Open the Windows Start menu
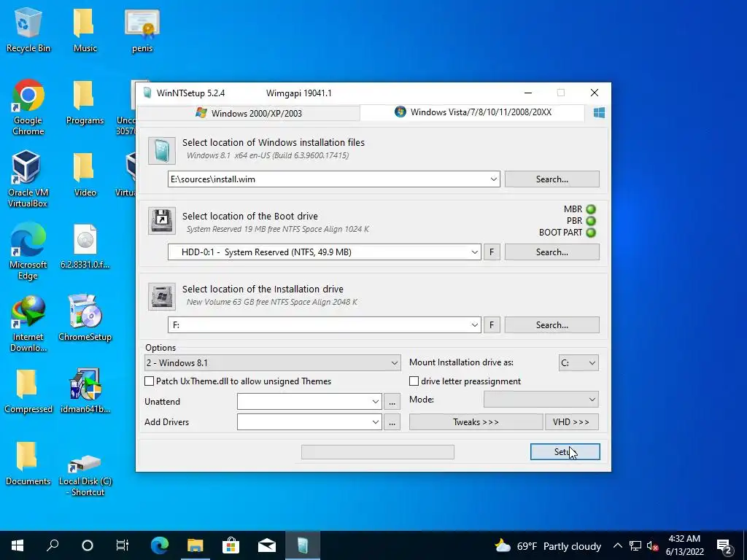The height and width of the screenshot is (560, 747). click(18, 545)
